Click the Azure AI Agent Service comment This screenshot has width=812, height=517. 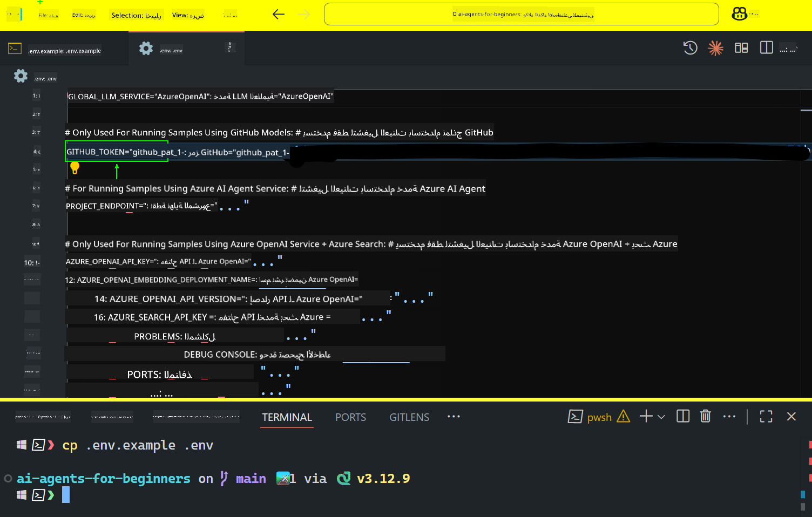pyautogui.click(x=275, y=188)
